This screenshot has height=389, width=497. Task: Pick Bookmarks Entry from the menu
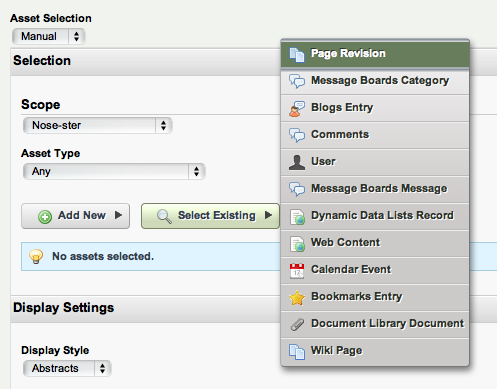pyautogui.click(x=375, y=297)
